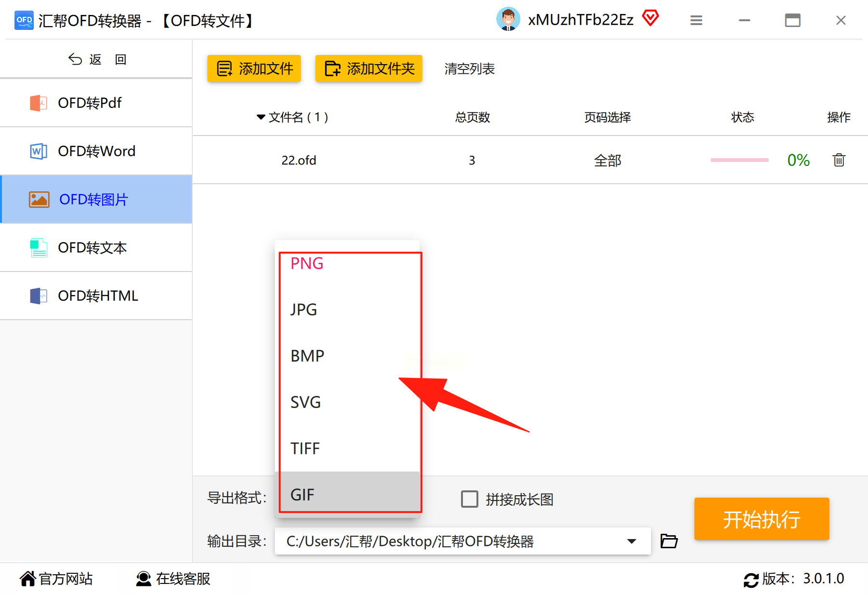Click the red VIP diamond icon

(x=650, y=19)
